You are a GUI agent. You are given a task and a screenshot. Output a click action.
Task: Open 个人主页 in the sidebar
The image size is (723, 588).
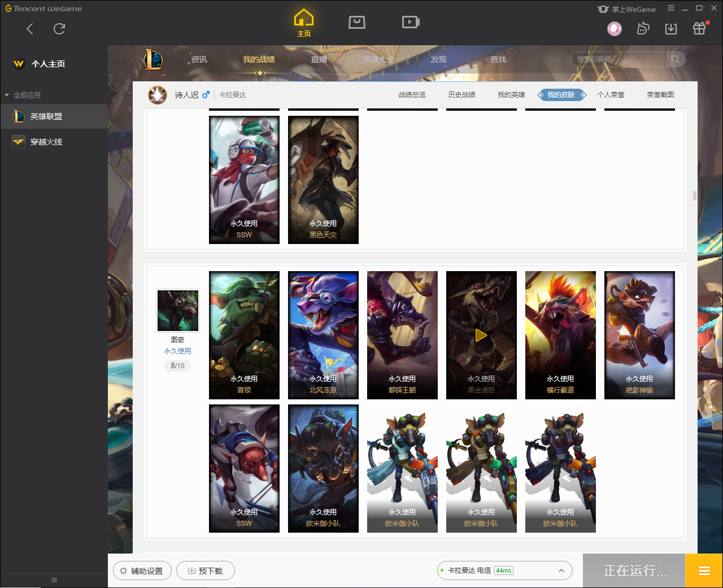pos(54,64)
